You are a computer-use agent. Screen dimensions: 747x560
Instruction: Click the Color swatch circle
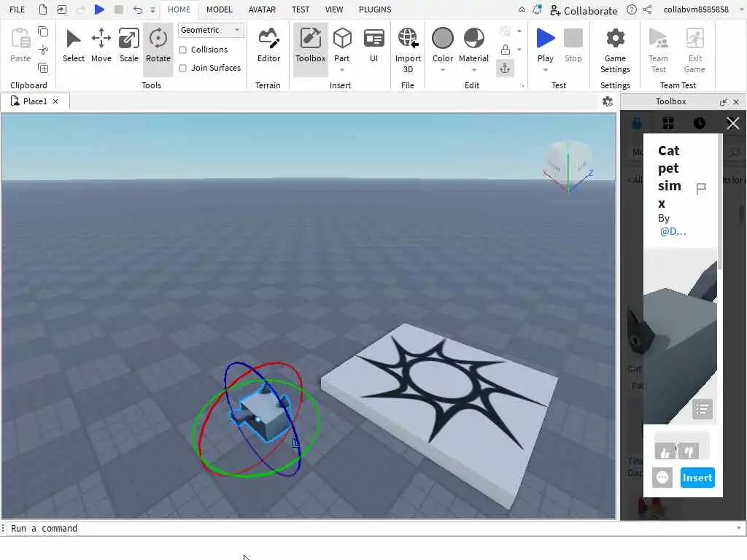click(x=443, y=39)
